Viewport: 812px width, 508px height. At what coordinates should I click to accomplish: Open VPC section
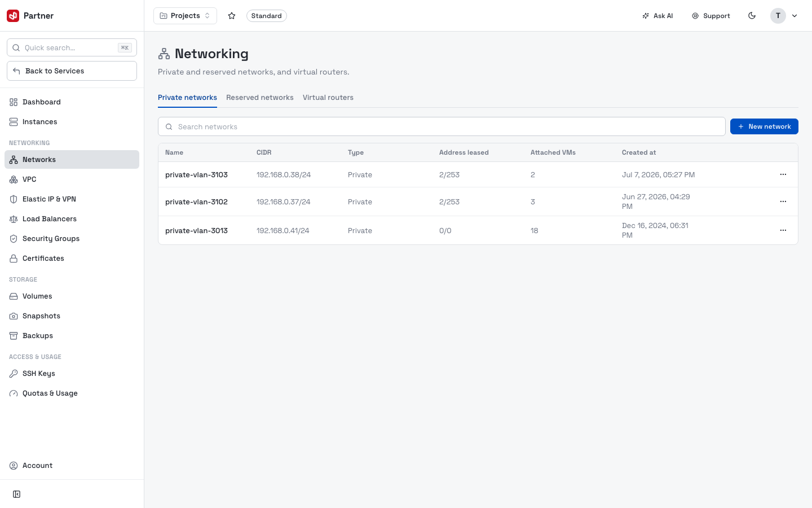(x=72, y=179)
